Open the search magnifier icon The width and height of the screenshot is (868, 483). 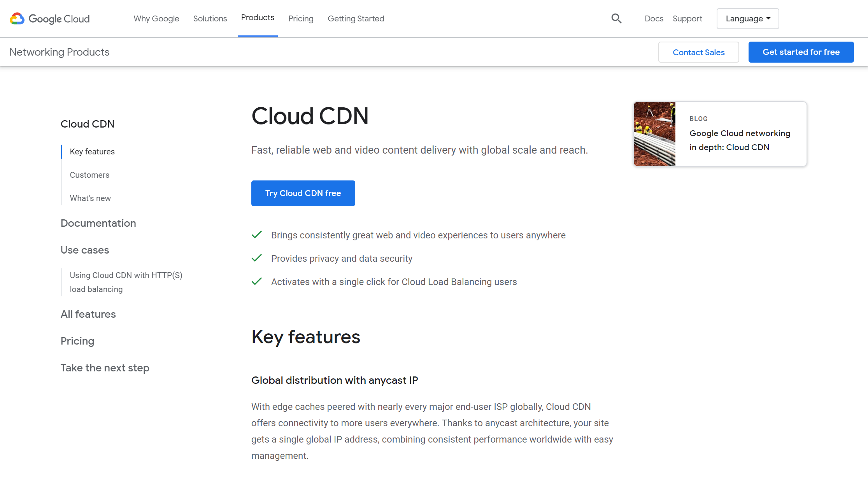(616, 18)
